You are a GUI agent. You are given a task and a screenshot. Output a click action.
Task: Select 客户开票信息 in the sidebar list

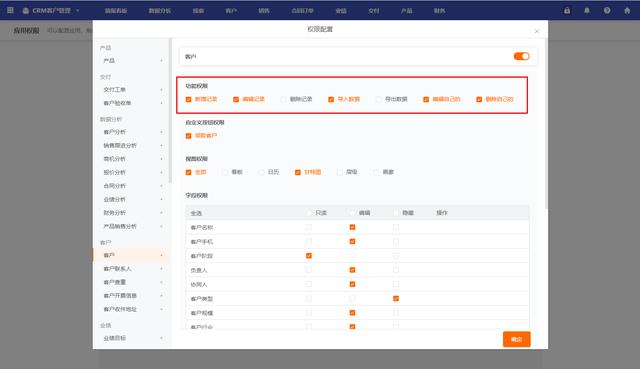[x=120, y=296]
